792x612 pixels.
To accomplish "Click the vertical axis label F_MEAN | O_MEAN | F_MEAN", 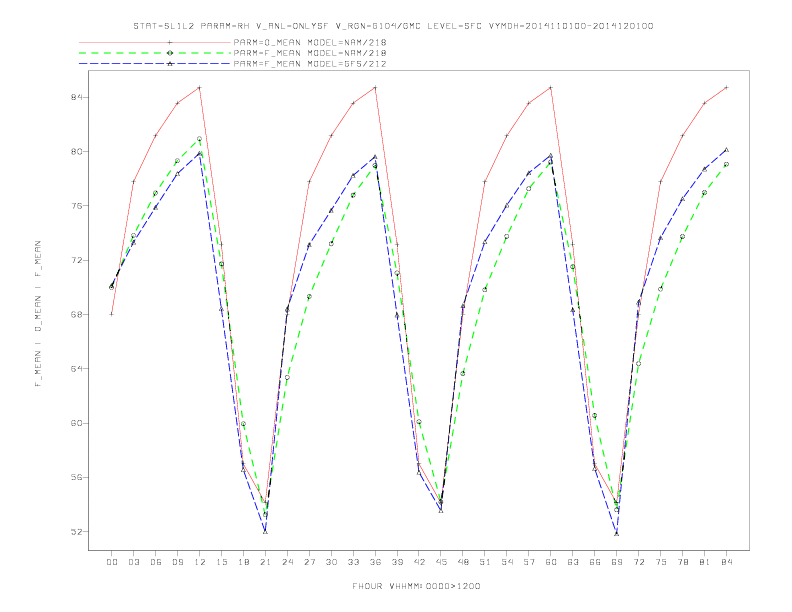I will click(x=38, y=314).
